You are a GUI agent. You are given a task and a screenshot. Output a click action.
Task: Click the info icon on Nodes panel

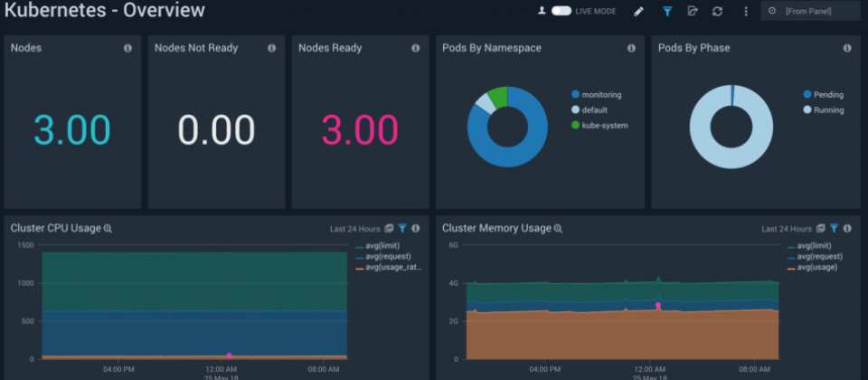pyautogui.click(x=127, y=48)
